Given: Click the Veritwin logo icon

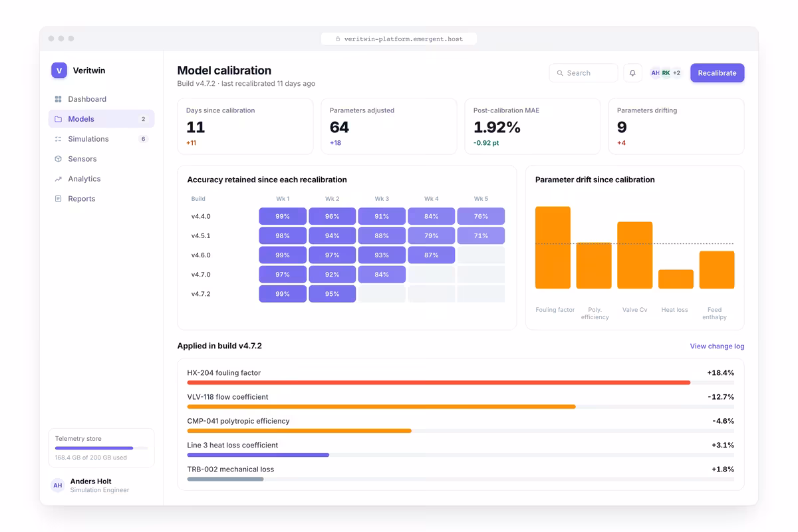Looking at the screenshot, I should coord(59,70).
